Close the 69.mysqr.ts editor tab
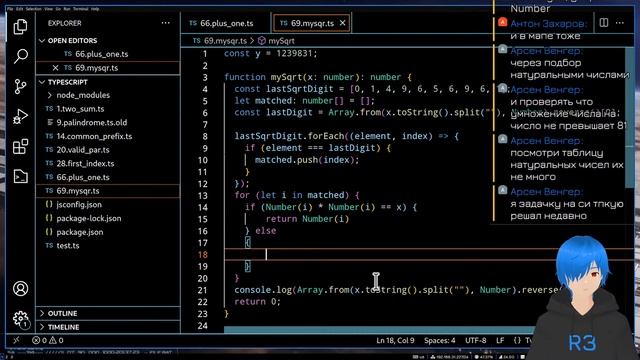Image resolution: width=640 pixels, height=360 pixels. point(342,23)
